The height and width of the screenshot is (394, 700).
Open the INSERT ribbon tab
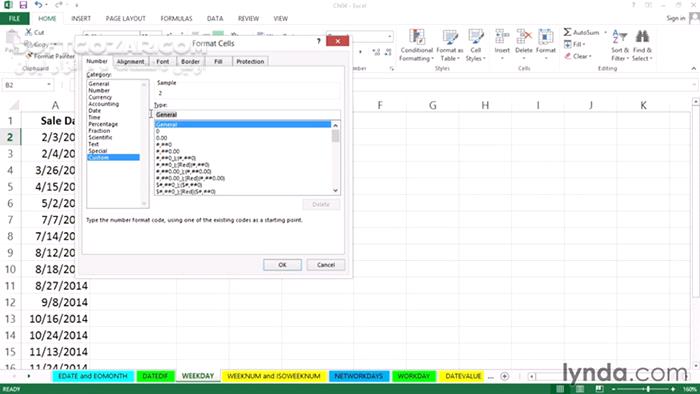click(81, 18)
